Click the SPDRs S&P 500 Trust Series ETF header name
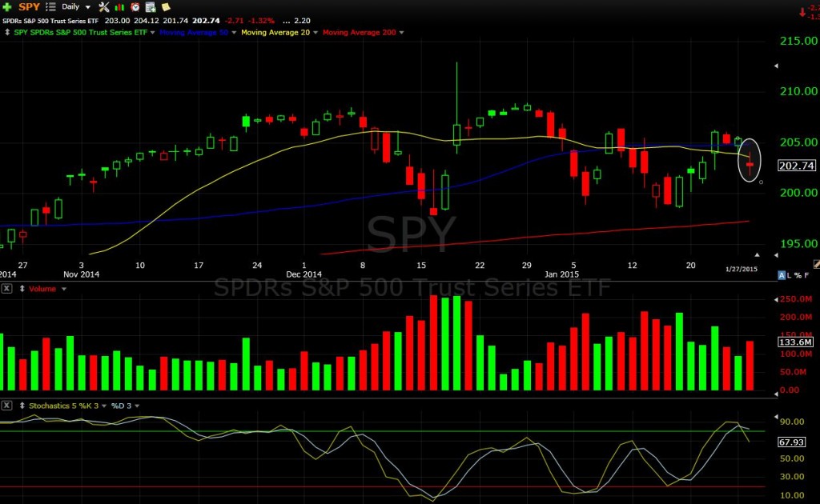 50,21
